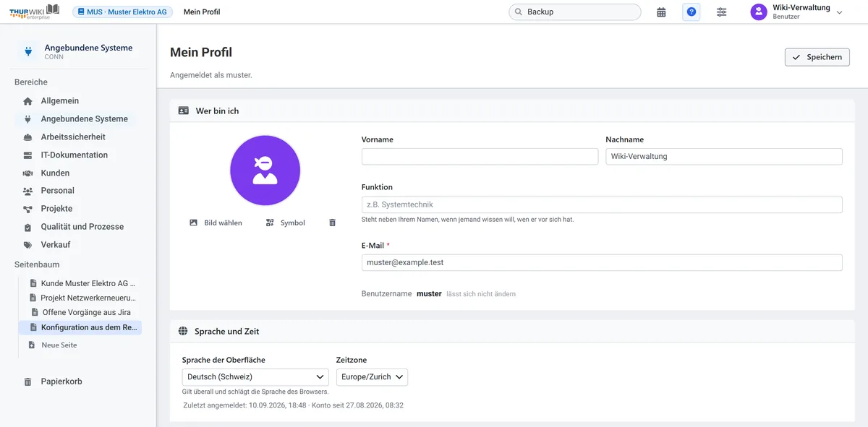The height and width of the screenshot is (427, 868).
Task: Click the Wiki-Verwaltung user name in header
Action: [x=801, y=8]
